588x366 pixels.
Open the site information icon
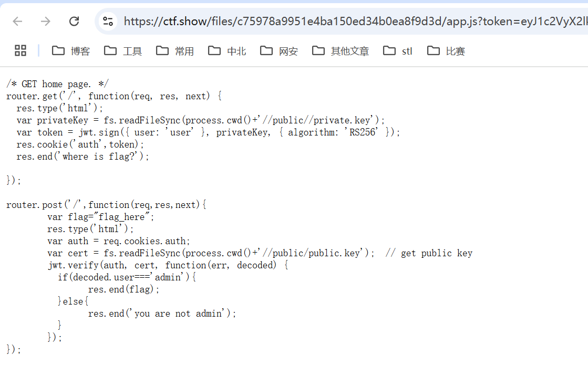pos(108,22)
